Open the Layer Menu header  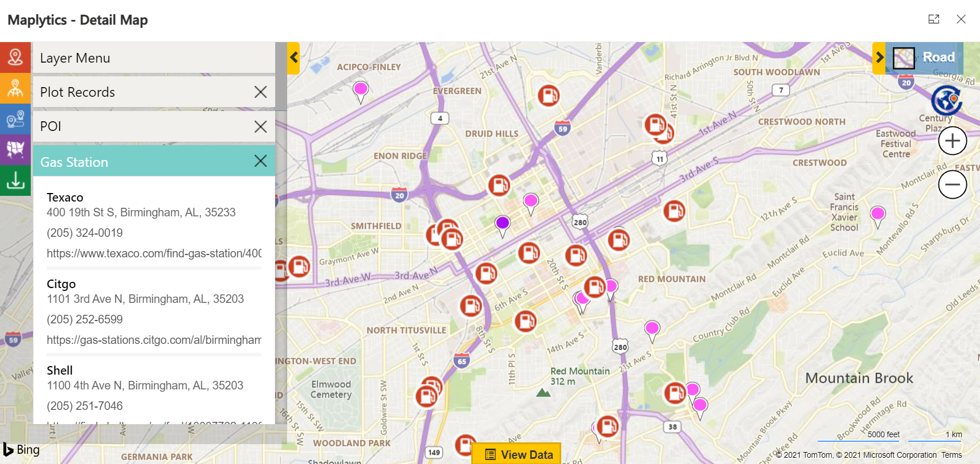[154, 58]
